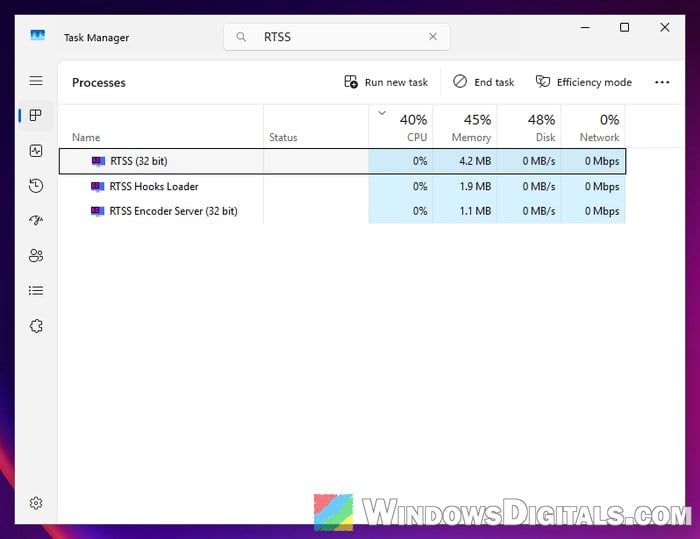Click the RTSS search field
Screen dimensions: 700x539
pyautogui.click(x=337, y=37)
